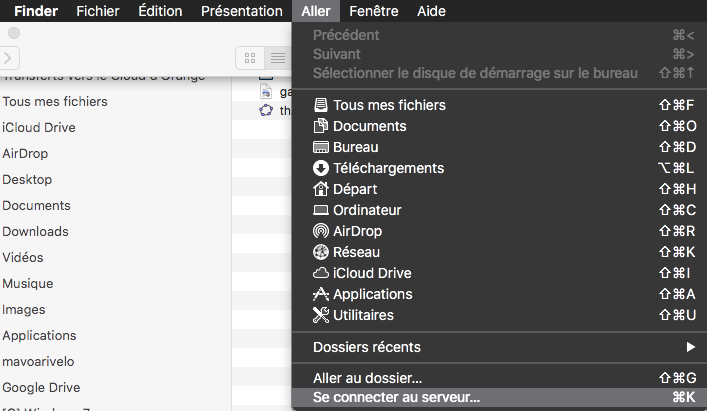Switch to icon view in Finder toolbar
Image resolution: width=707 pixels, height=411 pixels.
[250, 58]
